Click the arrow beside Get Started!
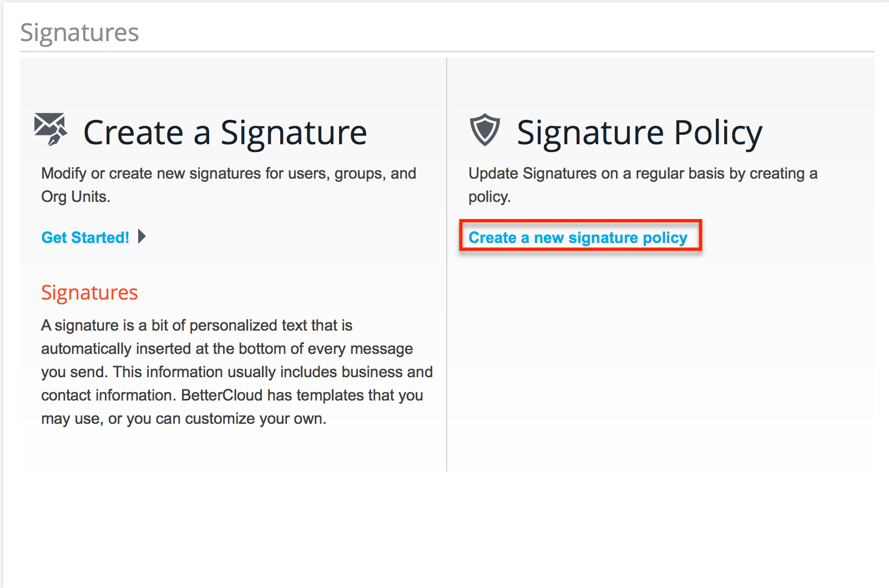889x588 pixels. (x=142, y=237)
